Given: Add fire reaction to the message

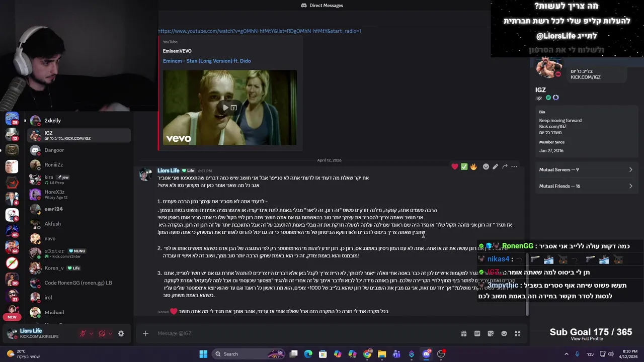Looking at the screenshot, I should click(473, 166).
